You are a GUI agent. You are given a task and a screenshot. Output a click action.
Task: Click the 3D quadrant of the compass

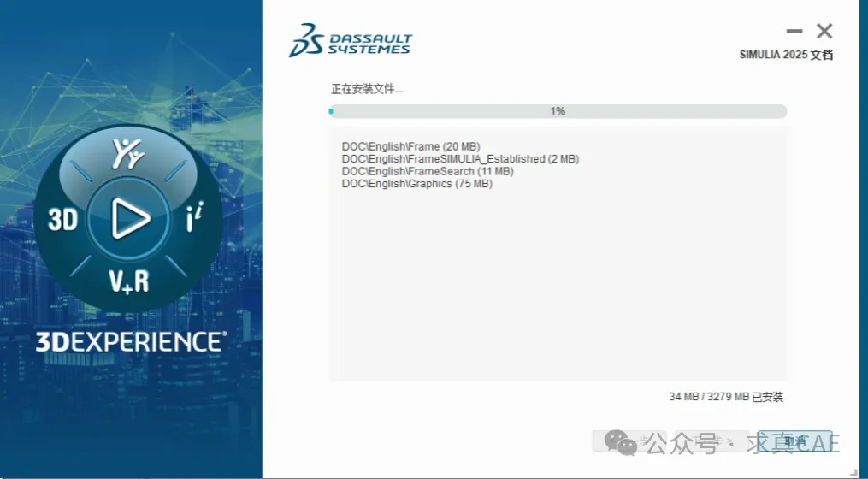[62, 220]
